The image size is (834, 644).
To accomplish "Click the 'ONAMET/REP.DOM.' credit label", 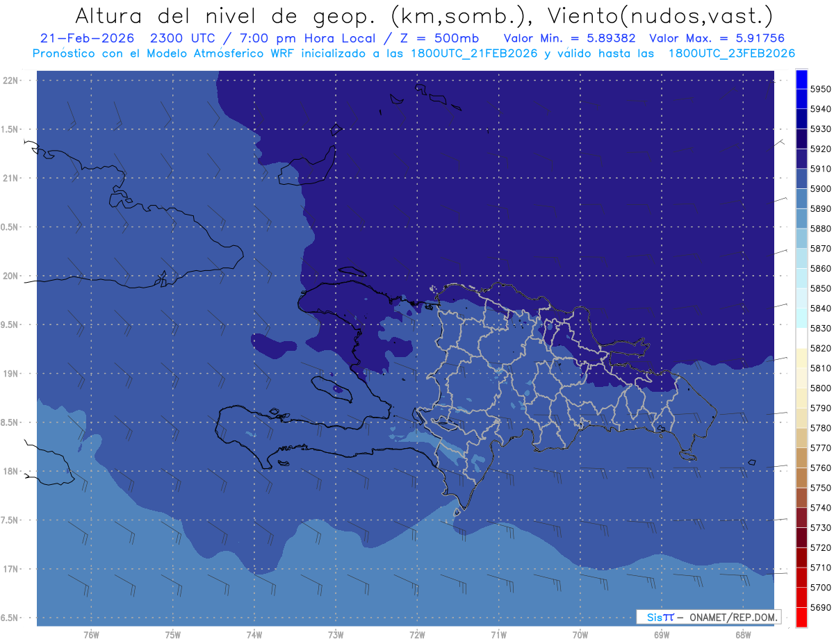I will pos(733,617).
